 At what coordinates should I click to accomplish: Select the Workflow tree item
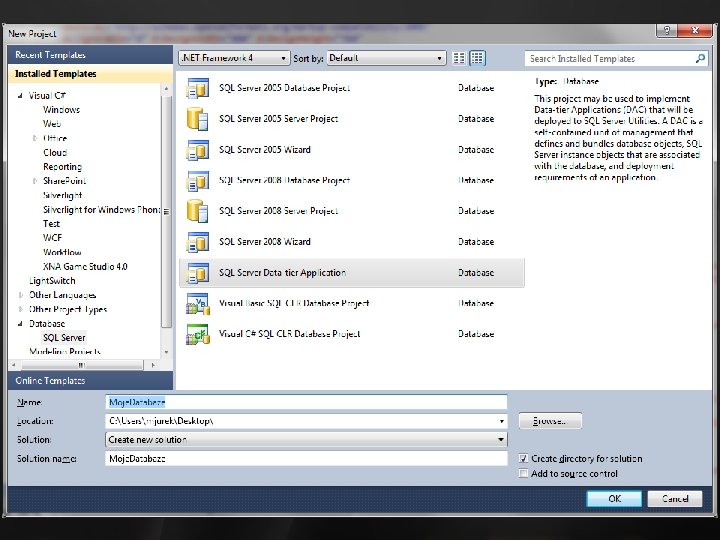[62, 252]
